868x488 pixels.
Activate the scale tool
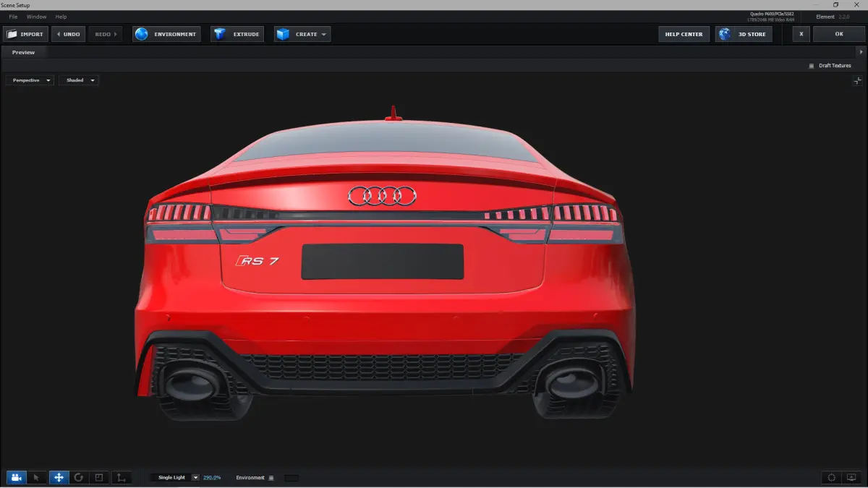tap(100, 477)
